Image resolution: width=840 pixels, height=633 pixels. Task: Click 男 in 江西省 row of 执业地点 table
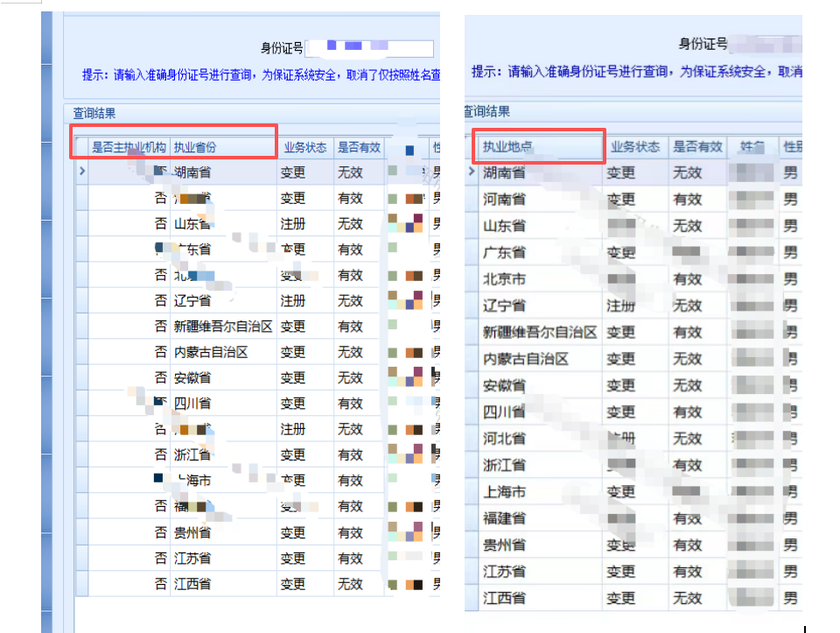click(790, 598)
